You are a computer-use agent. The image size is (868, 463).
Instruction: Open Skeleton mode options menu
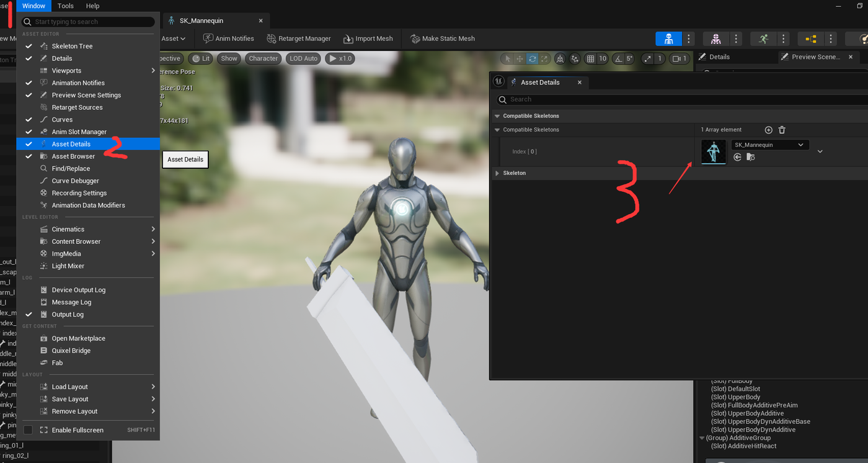688,38
